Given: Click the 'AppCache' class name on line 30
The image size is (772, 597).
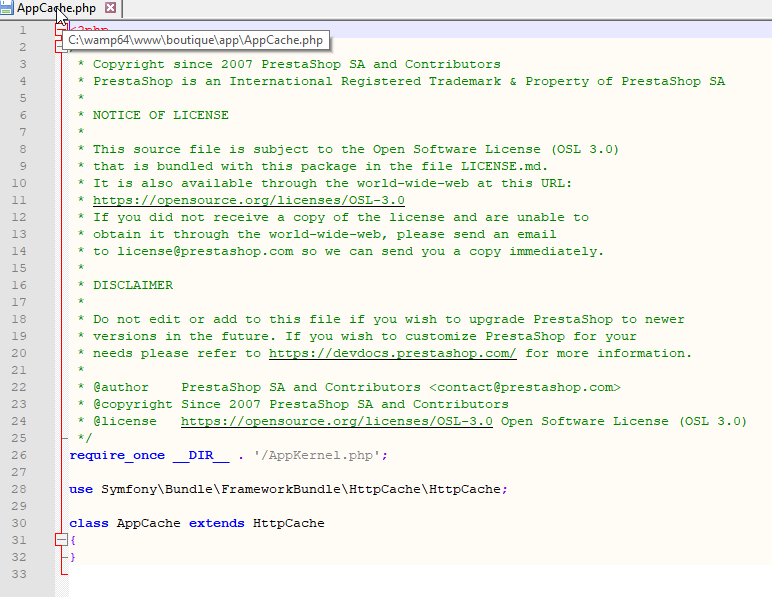Looking at the screenshot, I should pyautogui.click(x=149, y=523).
